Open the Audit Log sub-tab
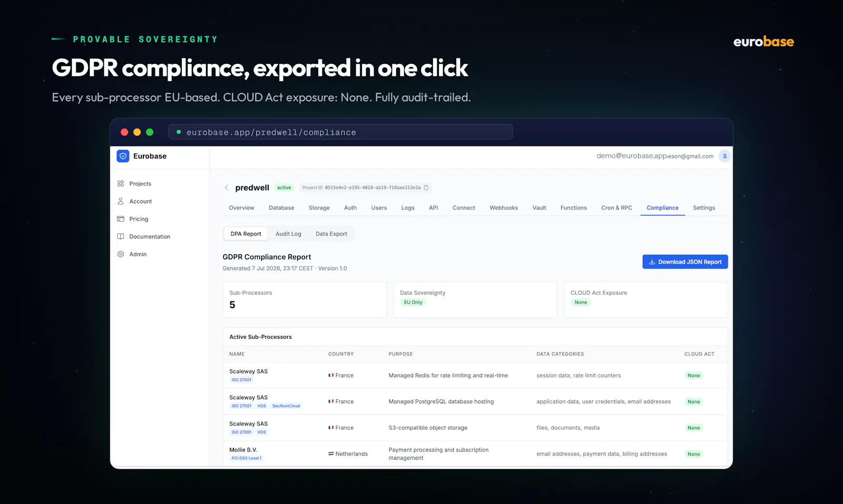 [x=288, y=234]
